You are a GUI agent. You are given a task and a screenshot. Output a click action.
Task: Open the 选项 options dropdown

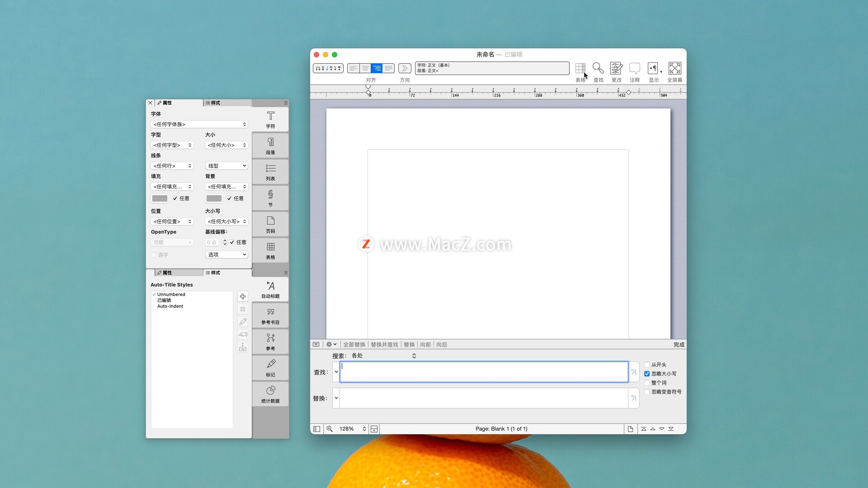(x=226, y=255)
